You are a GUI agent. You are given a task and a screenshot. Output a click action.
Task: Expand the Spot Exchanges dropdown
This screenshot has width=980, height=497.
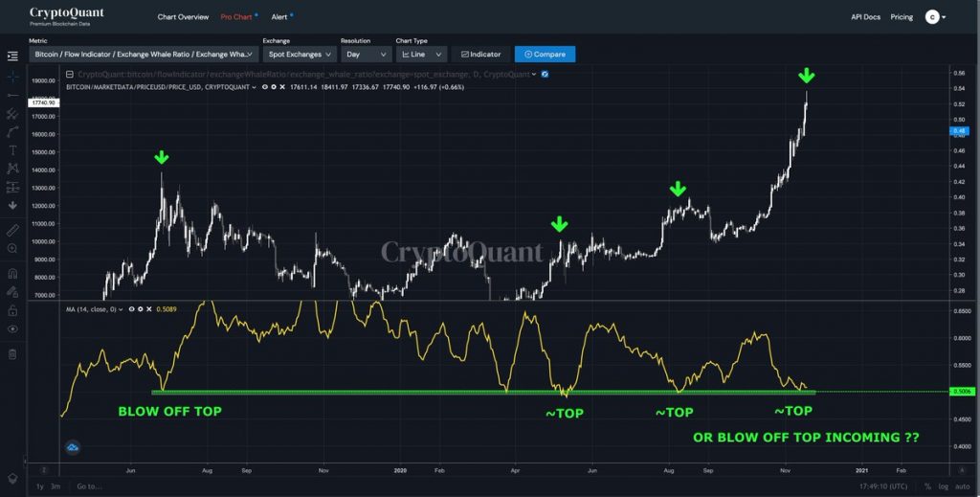(298, 55)
